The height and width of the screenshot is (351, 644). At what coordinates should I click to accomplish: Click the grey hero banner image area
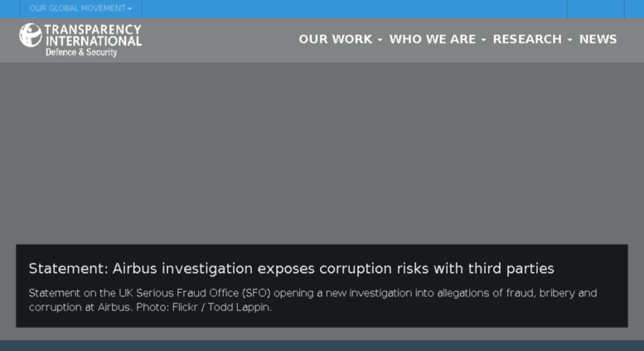tap(322, 153)
